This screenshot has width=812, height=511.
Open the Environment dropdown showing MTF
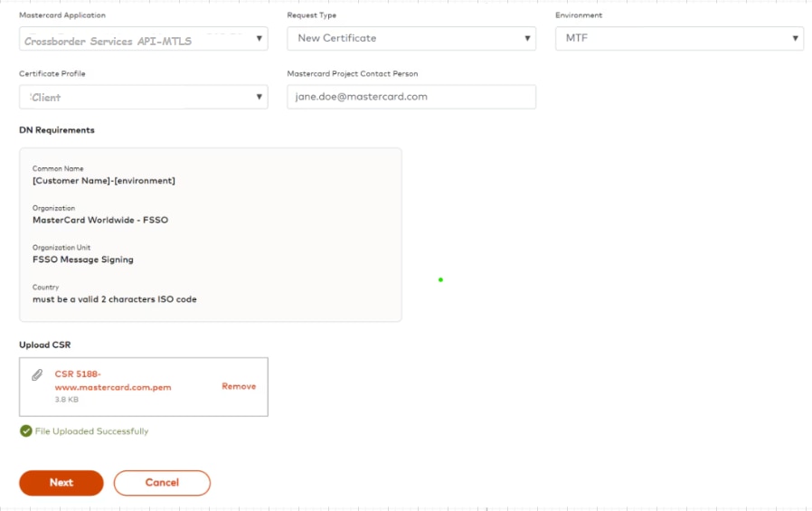click(678, 39)
